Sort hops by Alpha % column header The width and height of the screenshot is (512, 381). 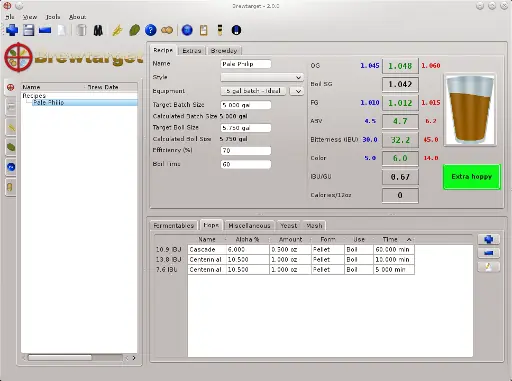click(247, 239)
